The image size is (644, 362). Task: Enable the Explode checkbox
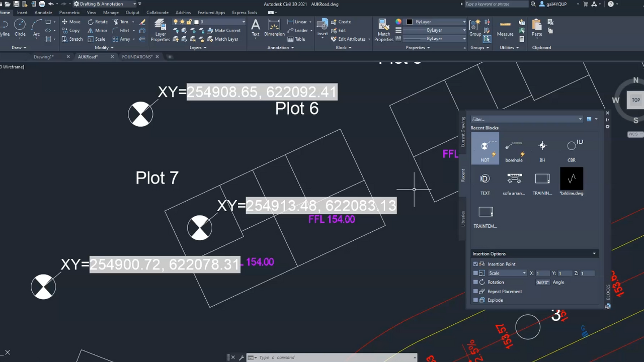(x=475, y=300)
